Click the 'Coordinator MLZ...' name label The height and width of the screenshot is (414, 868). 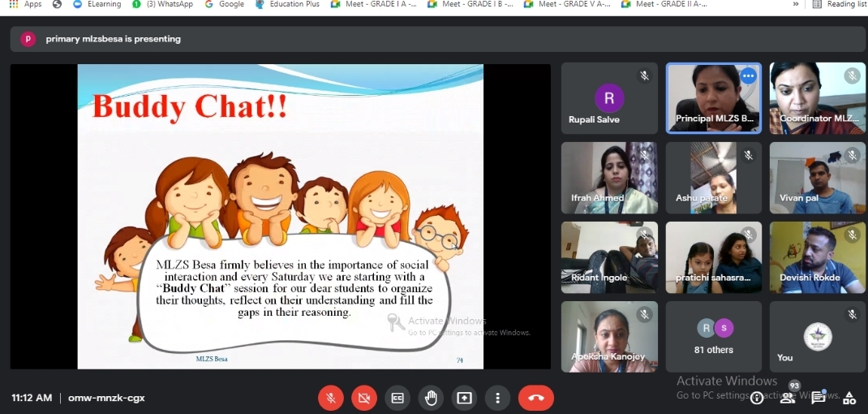pyautogui.click(x=819, y=119)
